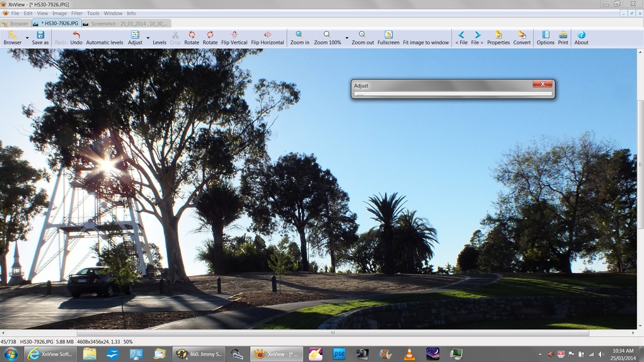Open the Zoom 100% dropdown arrow
The height and width of the screenshot is (362, 644).
click(x=347, y=39)
